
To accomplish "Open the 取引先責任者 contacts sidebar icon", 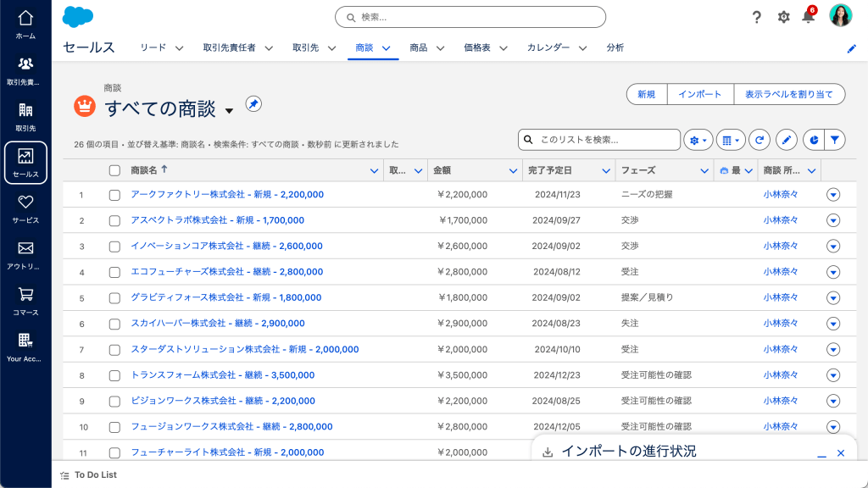I will point(25,71).
